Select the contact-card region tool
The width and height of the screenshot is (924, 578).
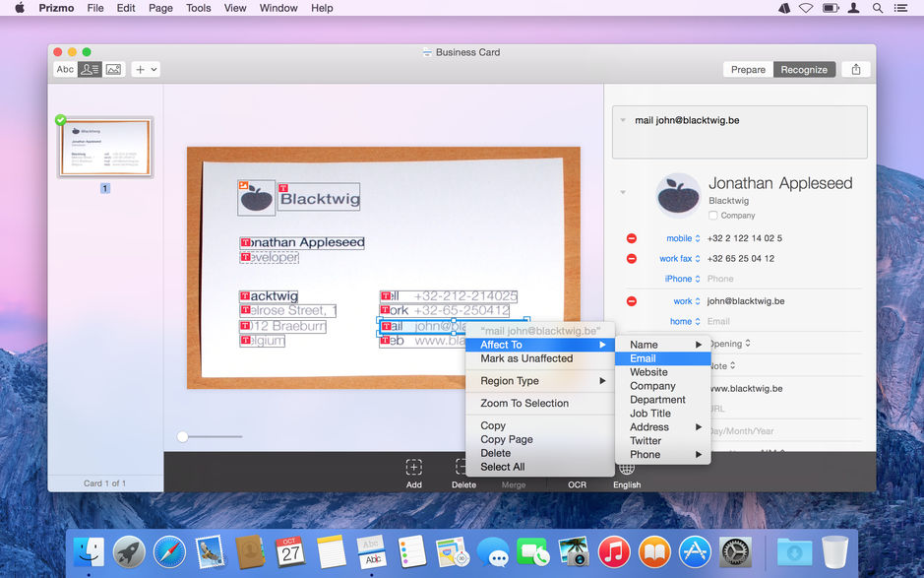pos(88,69)
